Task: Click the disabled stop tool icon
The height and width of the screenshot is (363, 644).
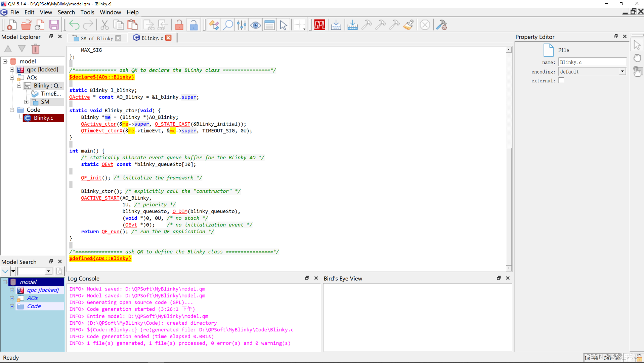Action: point(425,25)
